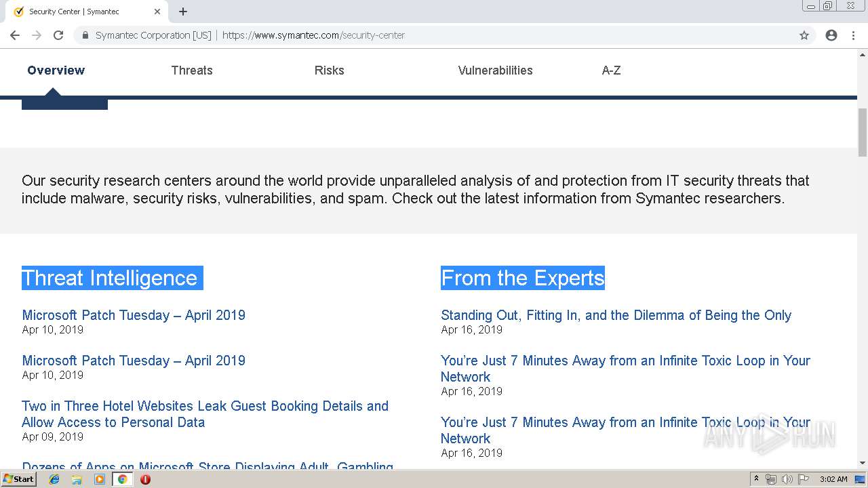The height and width of the screenshot is (488, 868).
Task: Switch to the Threats tab
Action: [192, 70]
